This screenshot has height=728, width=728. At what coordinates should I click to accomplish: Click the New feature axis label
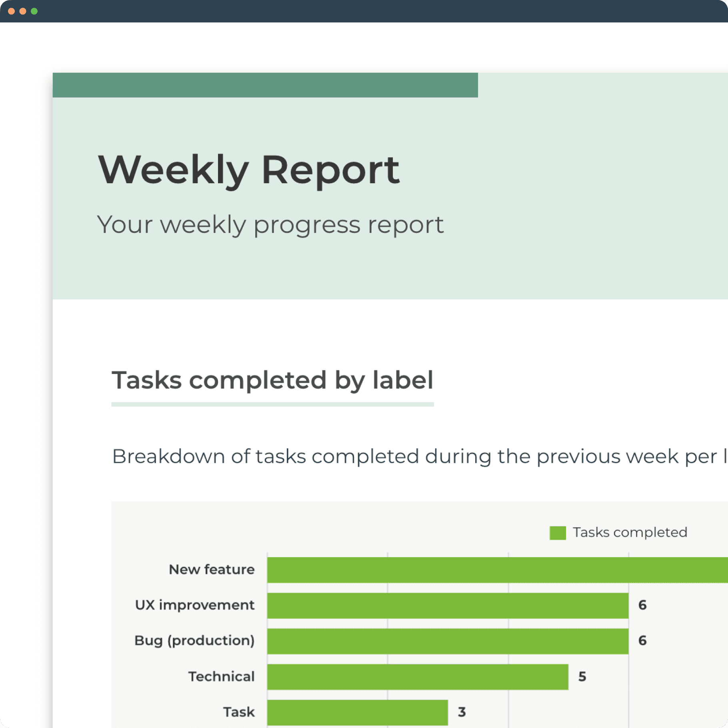tap(212, 570)
